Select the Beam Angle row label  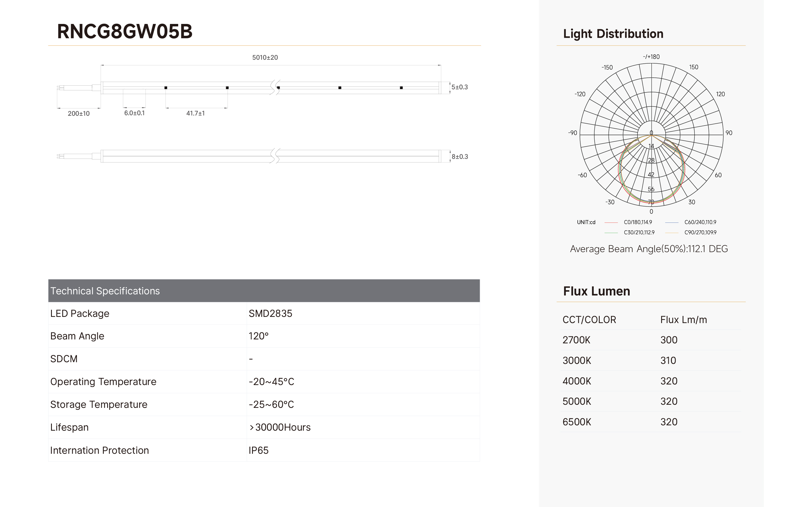(x=77, y=336)
